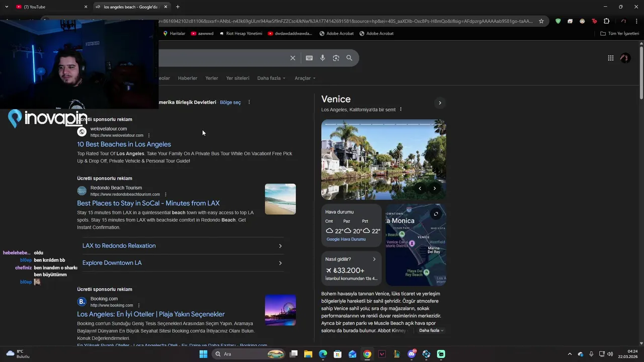This screenshot has width=644, height=362.
Task: Open more options beside Bölge seç
Action: pyautogui.click(x=249, y=102)
